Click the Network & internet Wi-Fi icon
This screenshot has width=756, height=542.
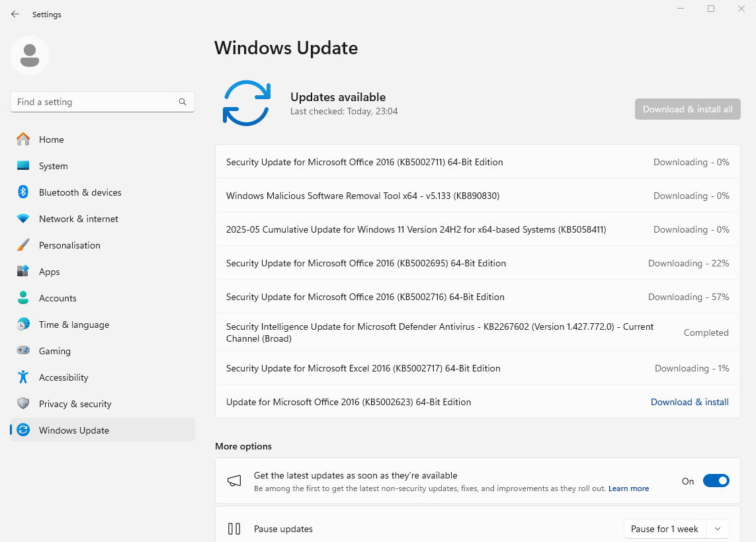tap(23, 219)
